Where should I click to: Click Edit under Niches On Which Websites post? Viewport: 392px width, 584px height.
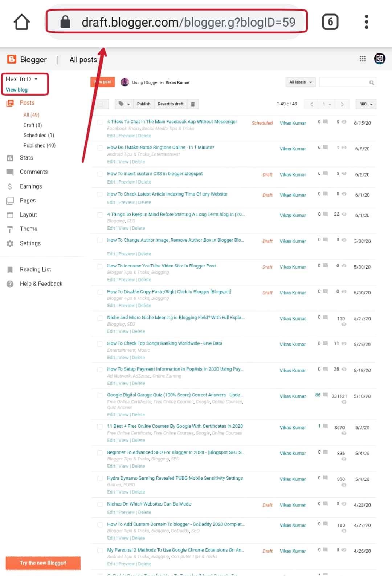tap(111, 512)
